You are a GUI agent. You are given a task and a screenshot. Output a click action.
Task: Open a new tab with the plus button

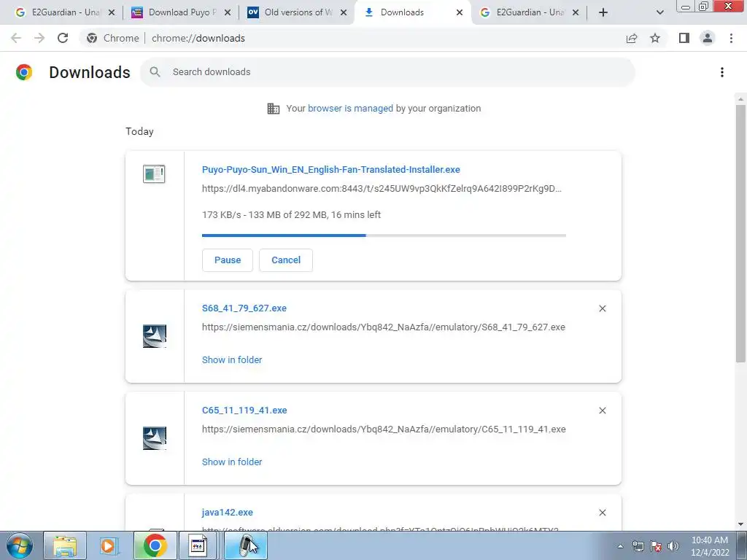click(603, 12)
